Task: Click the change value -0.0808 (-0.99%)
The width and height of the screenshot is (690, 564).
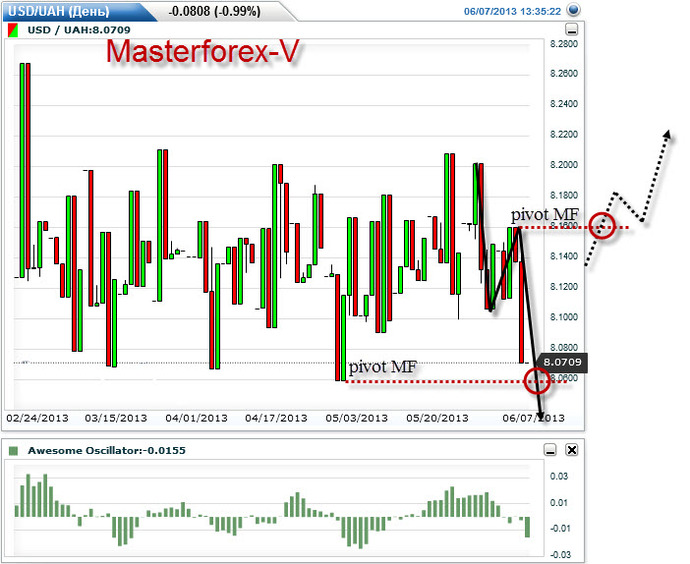Action: (x=215, y=11)
